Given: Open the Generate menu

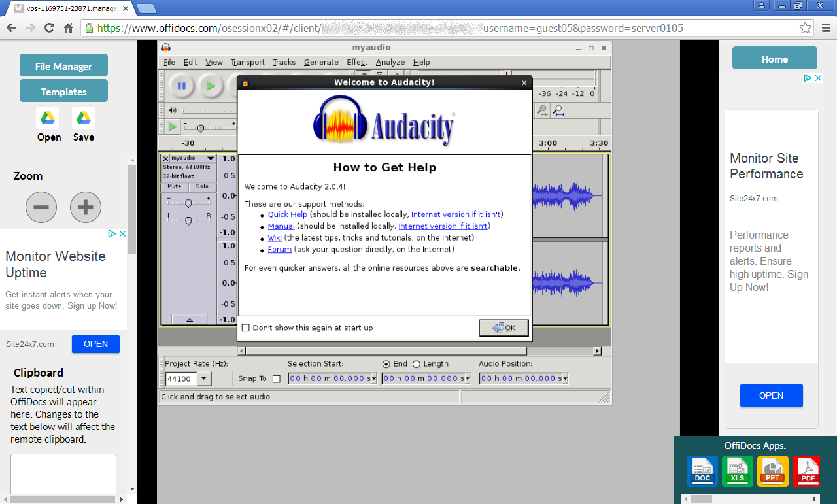Looking at the screenshot, I should click(321, 62).
